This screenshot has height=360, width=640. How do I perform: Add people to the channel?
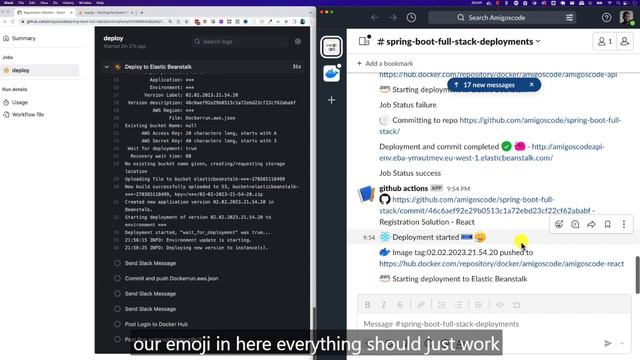click(x=624, y=41)
